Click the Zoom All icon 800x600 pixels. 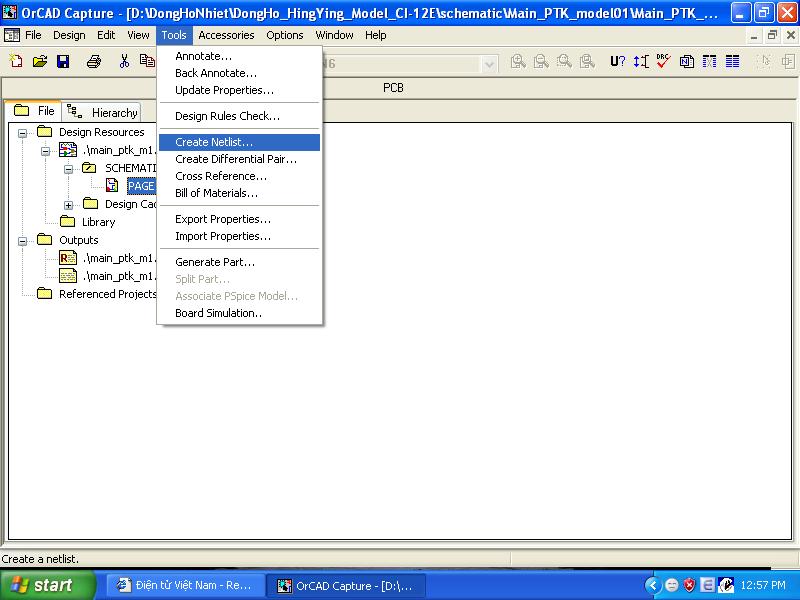pyautogui.click(x=587, y=62)
